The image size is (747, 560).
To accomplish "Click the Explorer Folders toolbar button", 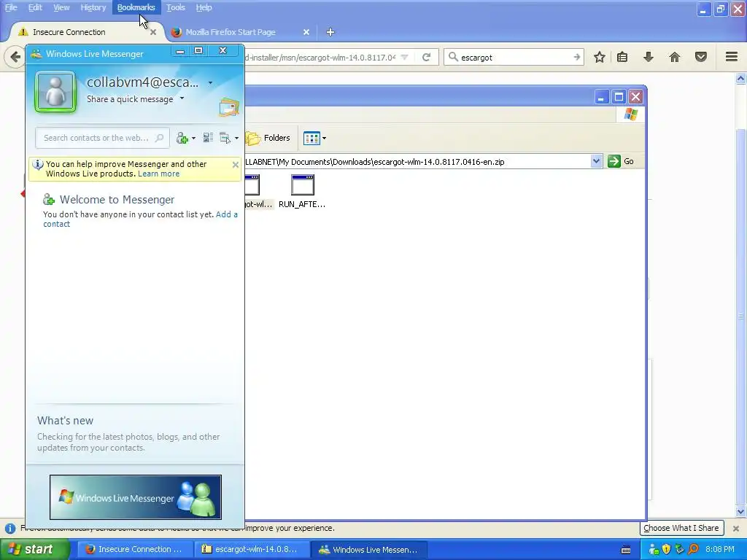I will pyautogui.click(x=268, y=138).
